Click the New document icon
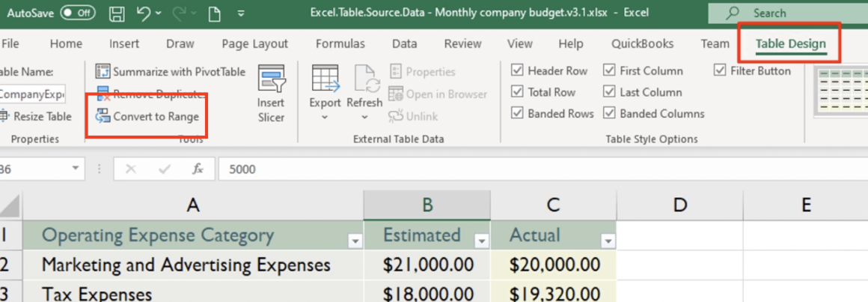Image resolution: width=868 pixels, height=302 pixels. [215, 13]
